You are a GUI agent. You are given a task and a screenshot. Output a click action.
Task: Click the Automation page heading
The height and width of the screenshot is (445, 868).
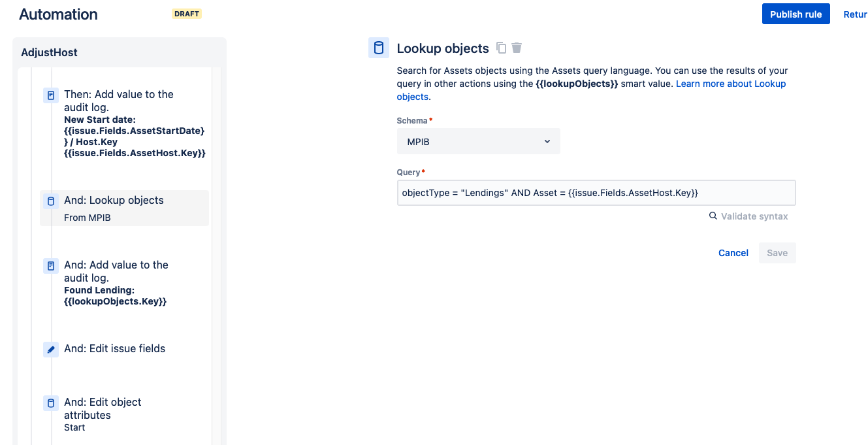tap(58, 14)
